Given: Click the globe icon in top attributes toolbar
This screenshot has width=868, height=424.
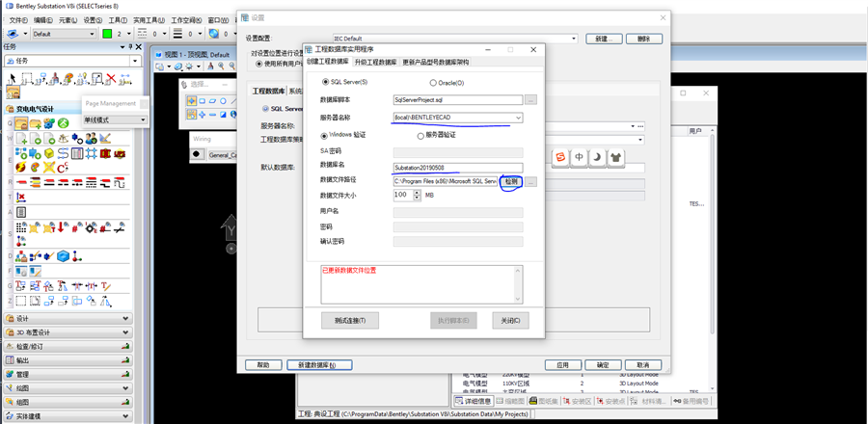Looking at the screenshot, I should (214, 34).
